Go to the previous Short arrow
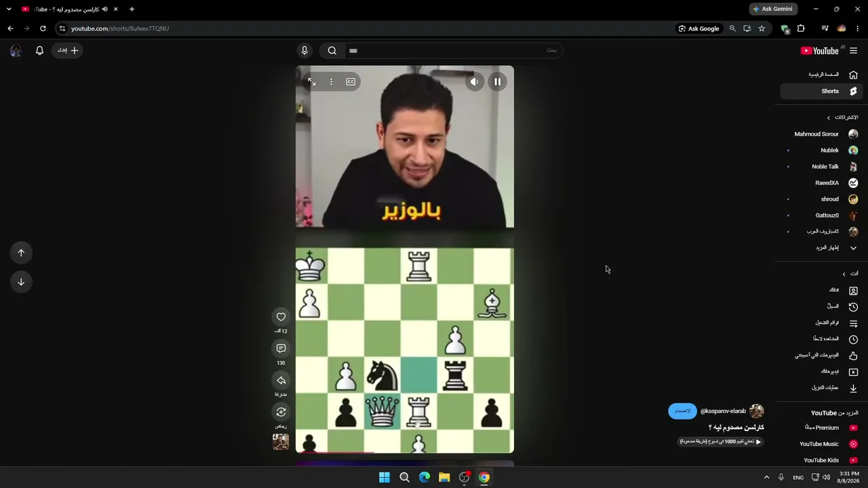 (21, 253)
